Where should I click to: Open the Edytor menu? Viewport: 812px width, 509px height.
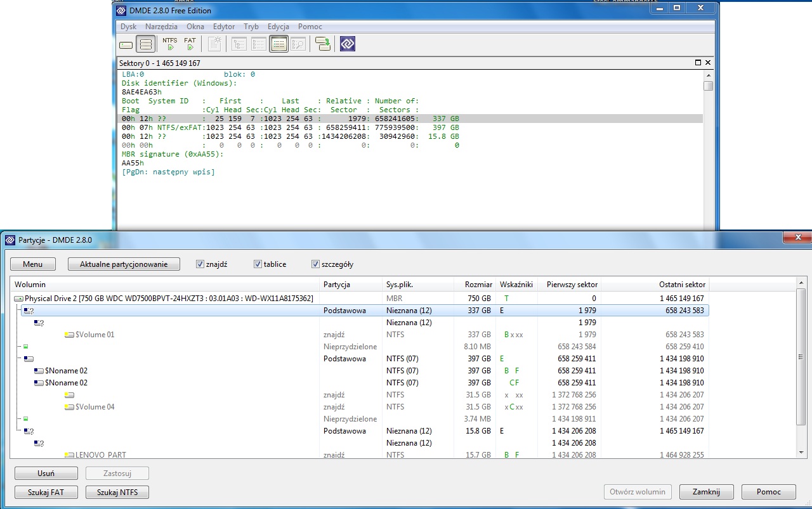click(224, 27)
